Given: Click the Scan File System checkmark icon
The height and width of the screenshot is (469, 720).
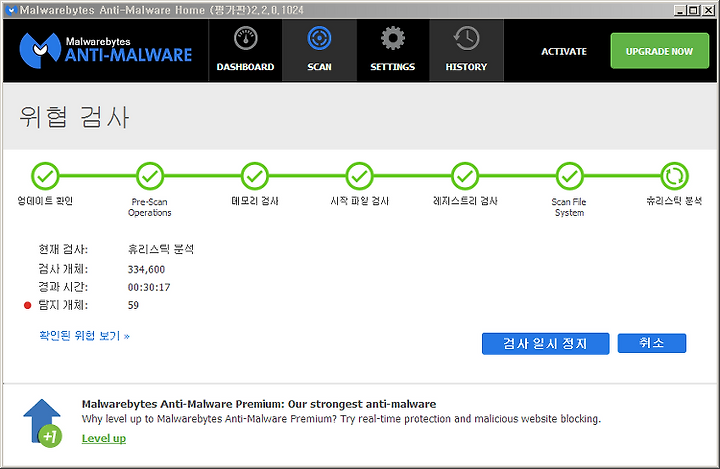Looking at the screenshot, I should tap(569, 176).
